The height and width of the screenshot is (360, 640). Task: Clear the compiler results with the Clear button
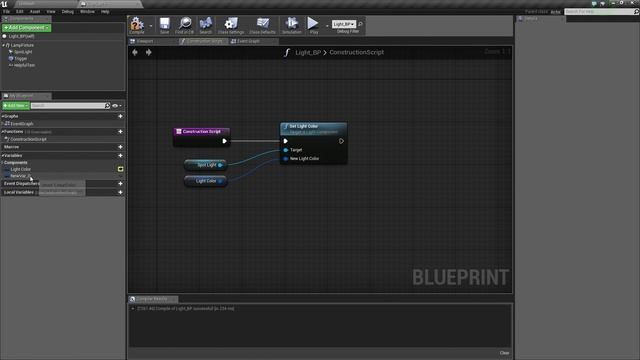click(504, 353)
